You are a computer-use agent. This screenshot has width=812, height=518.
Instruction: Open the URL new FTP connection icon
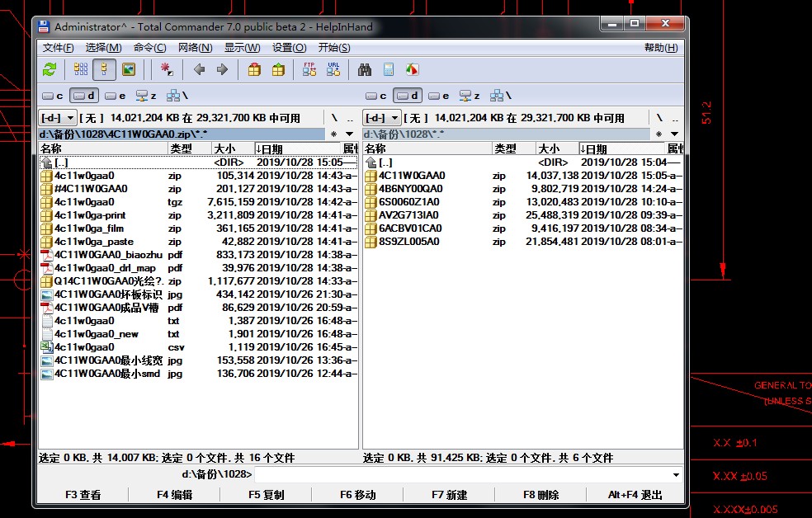click(x=333, y=69)
